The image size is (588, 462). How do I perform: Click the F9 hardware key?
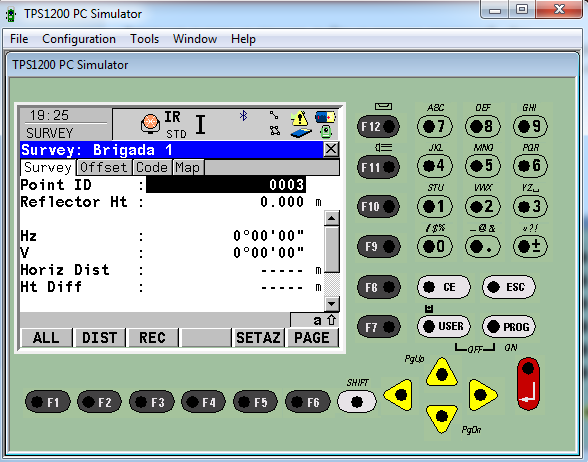pyautogui.click(x=379, y=246)
